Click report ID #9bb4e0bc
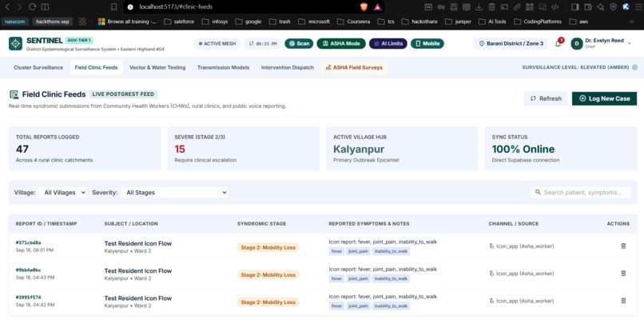The height and width of the screenshot is (324, 644). point(28,270)
